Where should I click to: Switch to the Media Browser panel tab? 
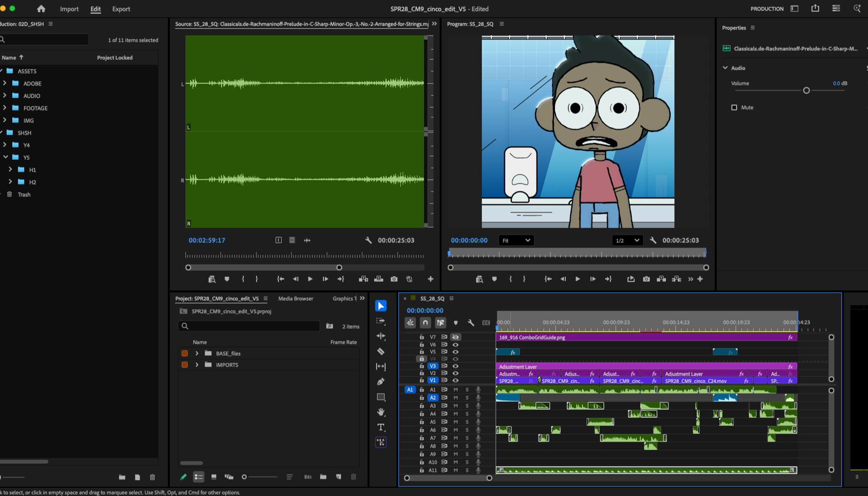(x=295, y=298)
